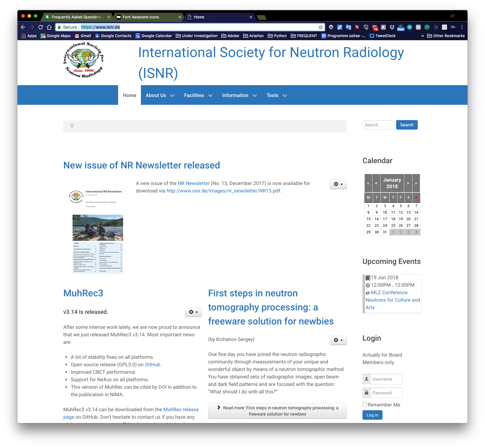
Task: Open Chrome's three-dot menu
Action: 462,27
